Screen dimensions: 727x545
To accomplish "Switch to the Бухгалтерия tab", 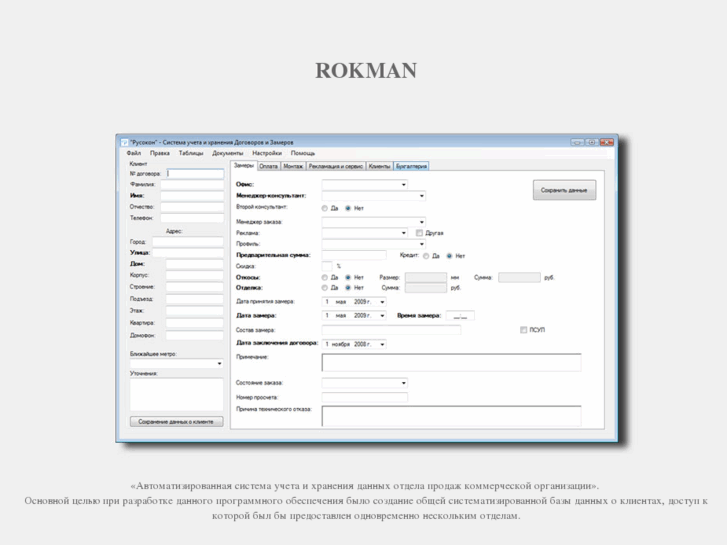I will point(411,166).
